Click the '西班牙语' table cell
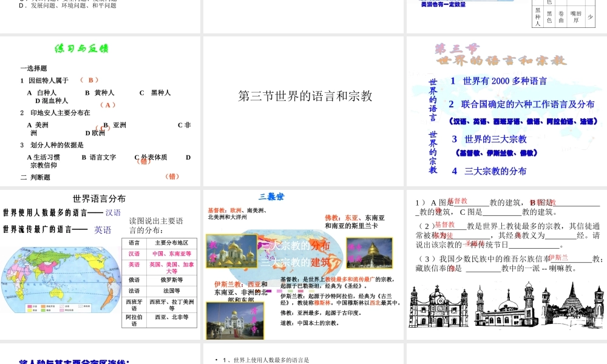Viewport: 607px width, 364px height. pyautogui.click(x=134, y=305)
